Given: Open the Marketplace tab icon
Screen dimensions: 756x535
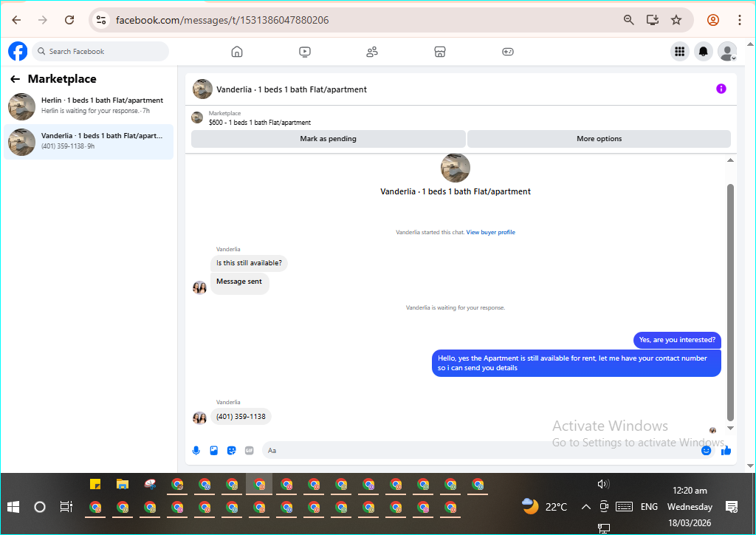Looking at the screenshot, I should pos(440,52).
